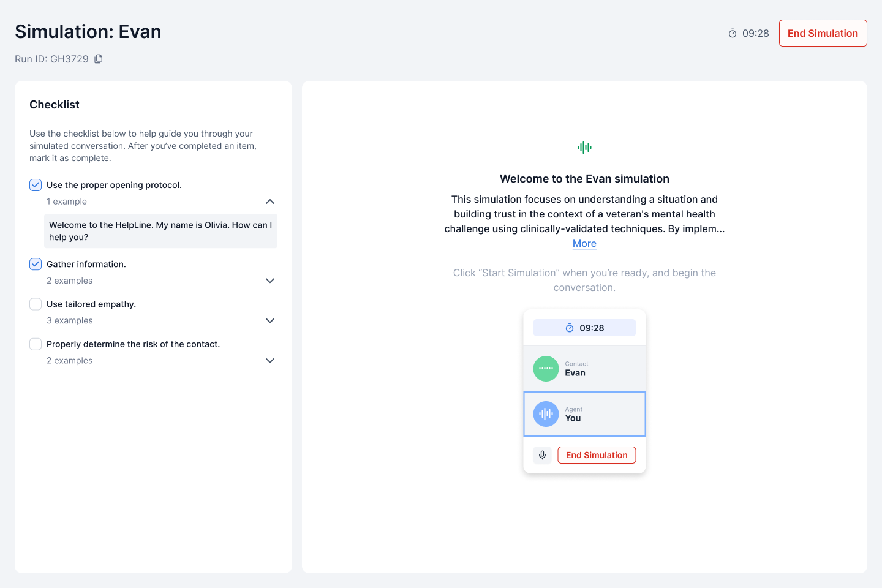Click the stopwatch icon in the header

(732, 33)
